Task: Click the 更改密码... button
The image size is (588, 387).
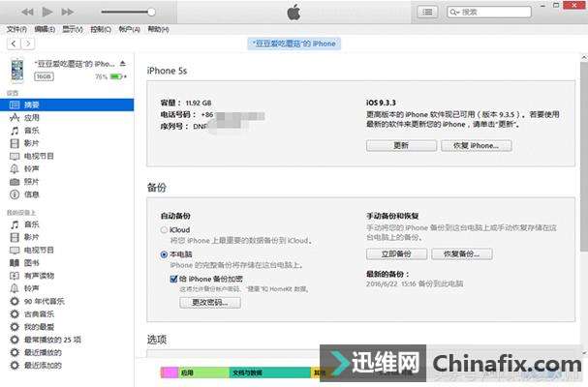Action: (x=210, y=302)
